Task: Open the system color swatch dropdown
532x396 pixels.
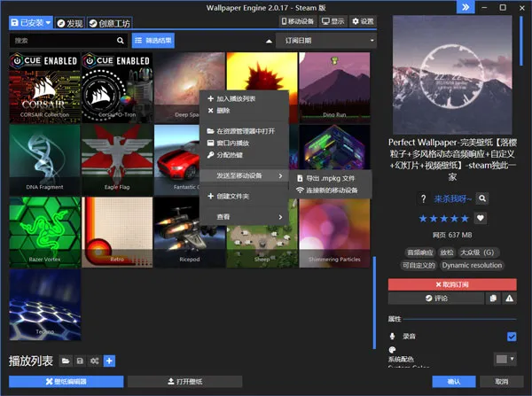Action: 505,359
